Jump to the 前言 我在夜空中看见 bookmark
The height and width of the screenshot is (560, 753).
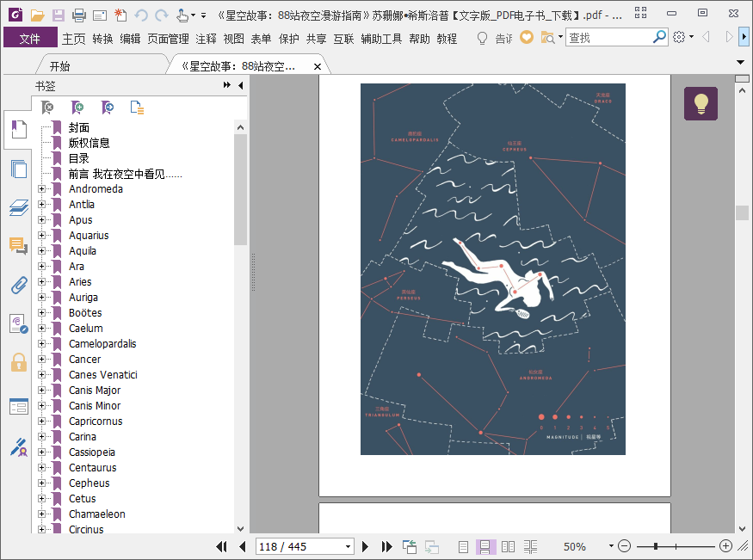pos(125,174)
